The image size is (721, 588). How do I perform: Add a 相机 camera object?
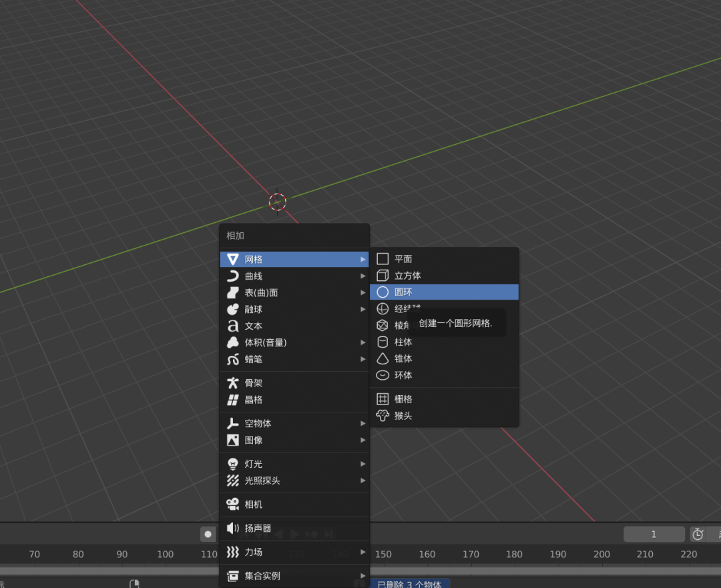[x=294, y=505]
